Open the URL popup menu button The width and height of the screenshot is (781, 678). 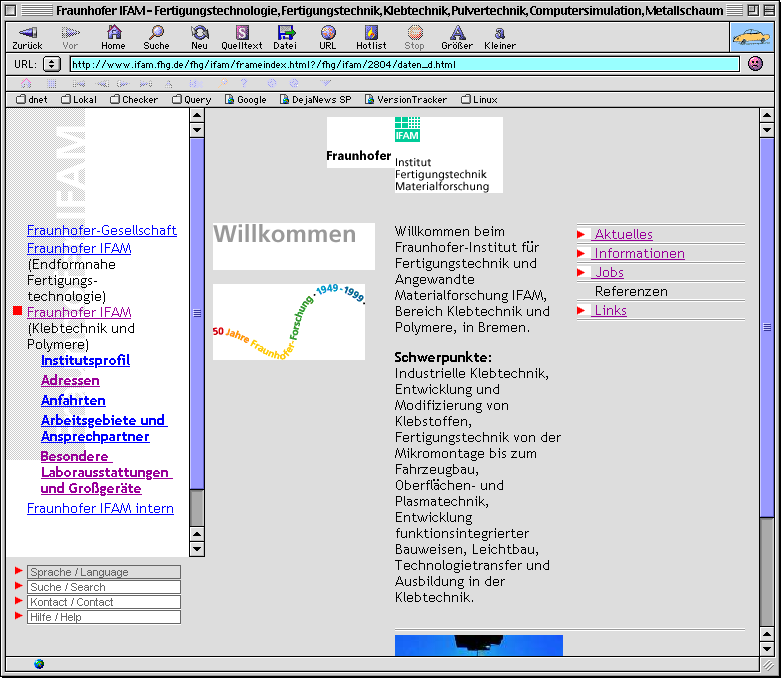tap(52, 64)
